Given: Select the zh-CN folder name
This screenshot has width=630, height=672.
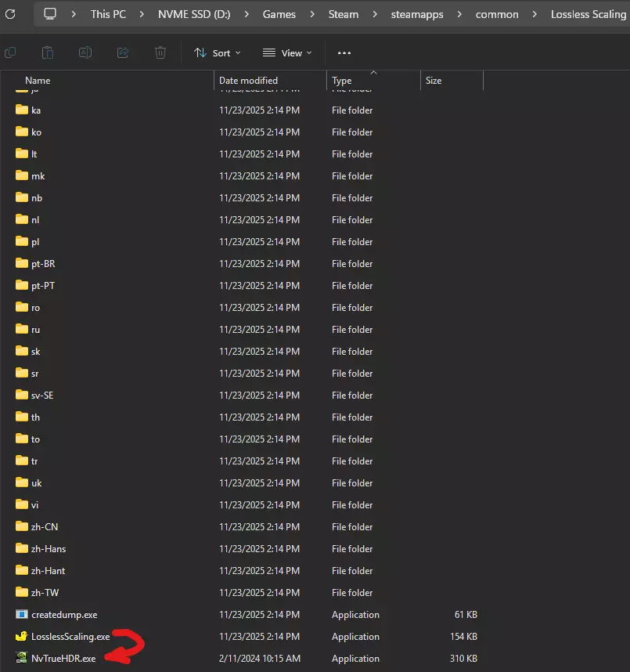Looking at the screenshot, I should [x=45, y=527].
